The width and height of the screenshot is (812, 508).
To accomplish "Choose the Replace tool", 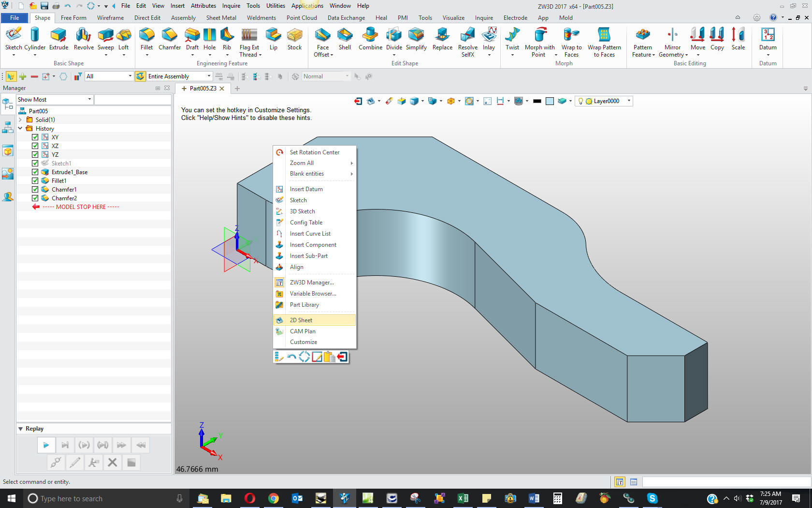I will [x=442, y=39].
